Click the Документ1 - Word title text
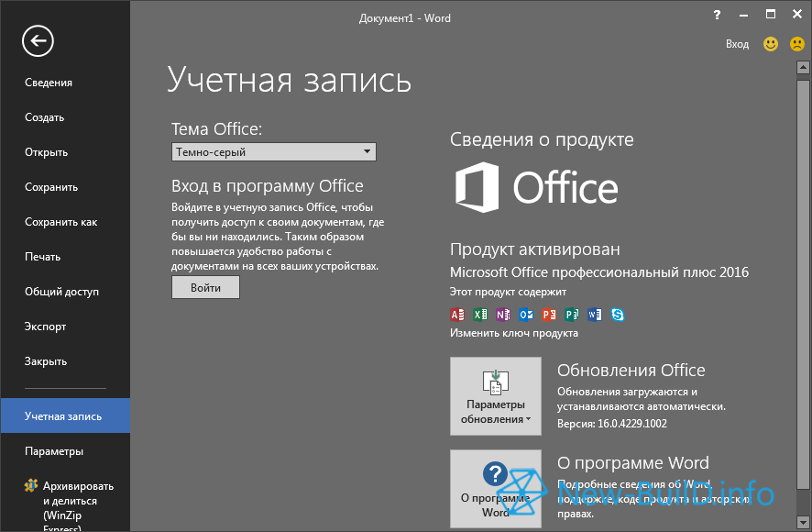812x532 pixels. [405, 18]
